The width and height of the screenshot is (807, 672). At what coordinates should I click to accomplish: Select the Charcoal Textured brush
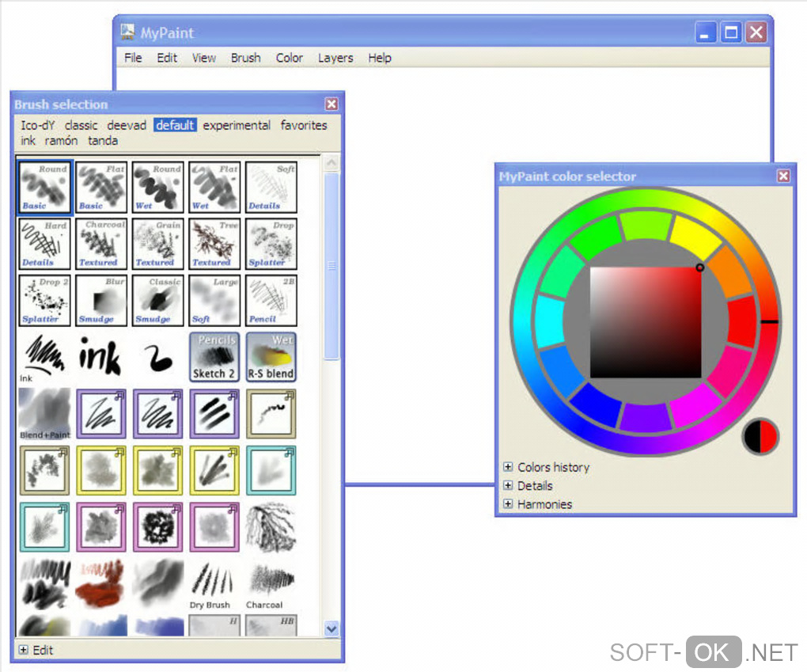tap(101, 244)
